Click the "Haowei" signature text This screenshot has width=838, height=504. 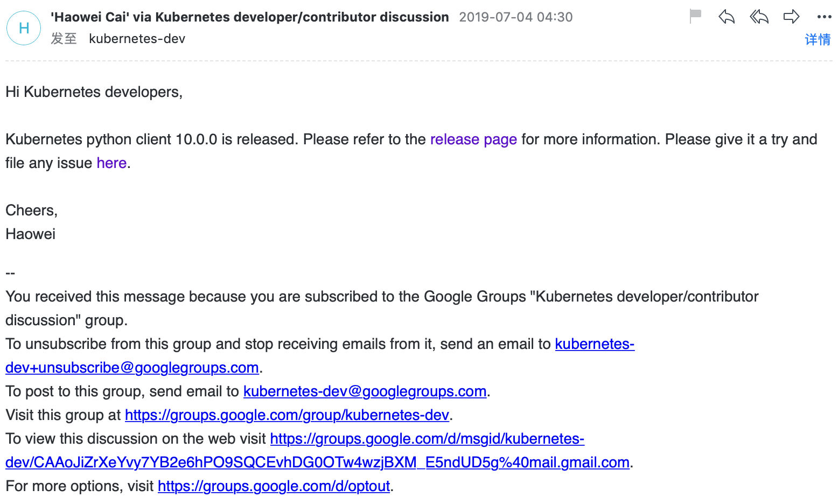[x=30, y=234]
